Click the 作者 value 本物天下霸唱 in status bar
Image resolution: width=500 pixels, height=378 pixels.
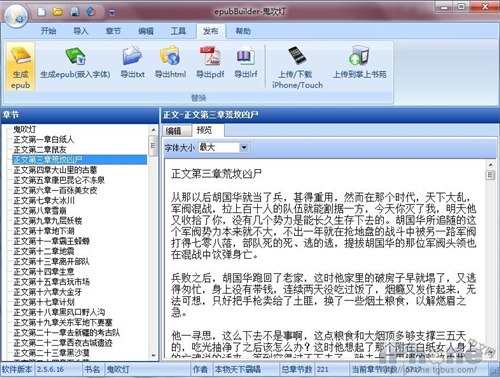238,369
